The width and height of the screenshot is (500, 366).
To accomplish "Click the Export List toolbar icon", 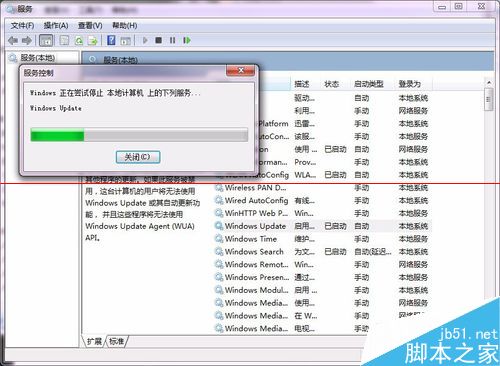I will point(92,41).
